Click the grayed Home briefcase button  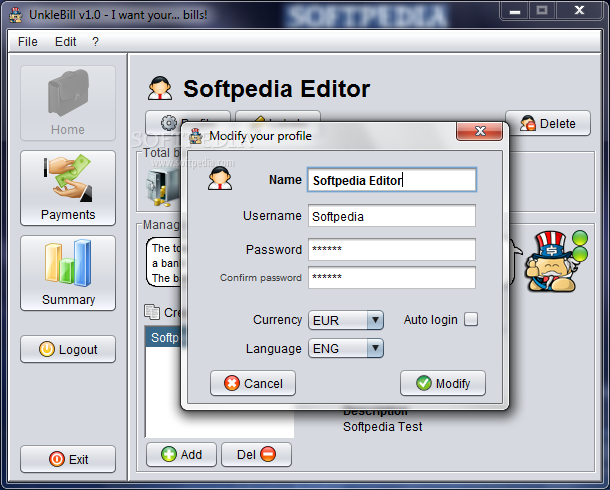click(68, 103)
